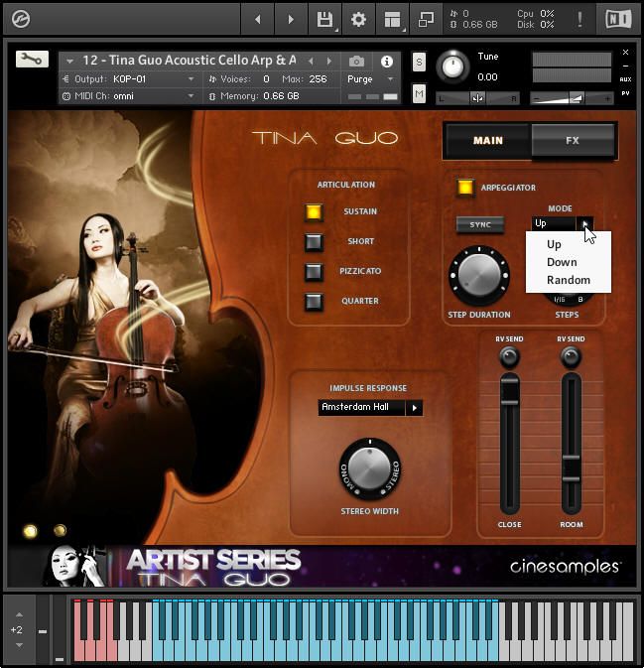The image size is (644, 668).
Task: Click the Max voices value 256
Action: [x=318, y=79]
